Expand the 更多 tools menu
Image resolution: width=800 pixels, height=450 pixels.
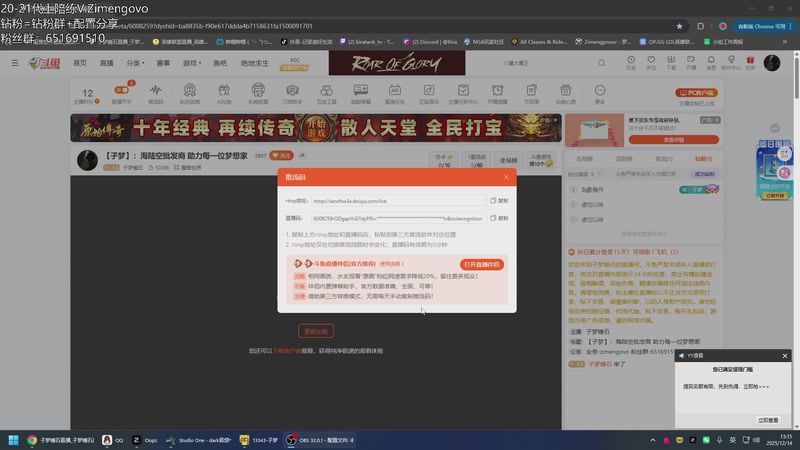click(600, 93)
